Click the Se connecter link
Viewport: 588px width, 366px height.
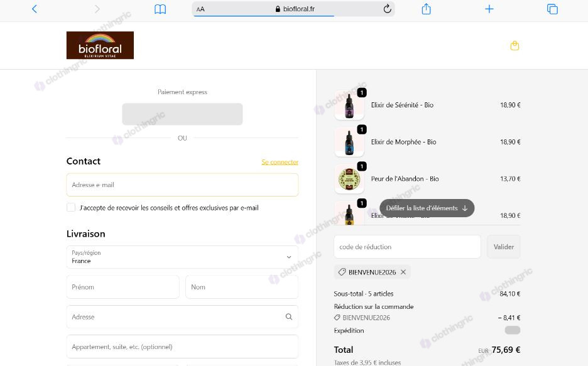pos(280,162)
